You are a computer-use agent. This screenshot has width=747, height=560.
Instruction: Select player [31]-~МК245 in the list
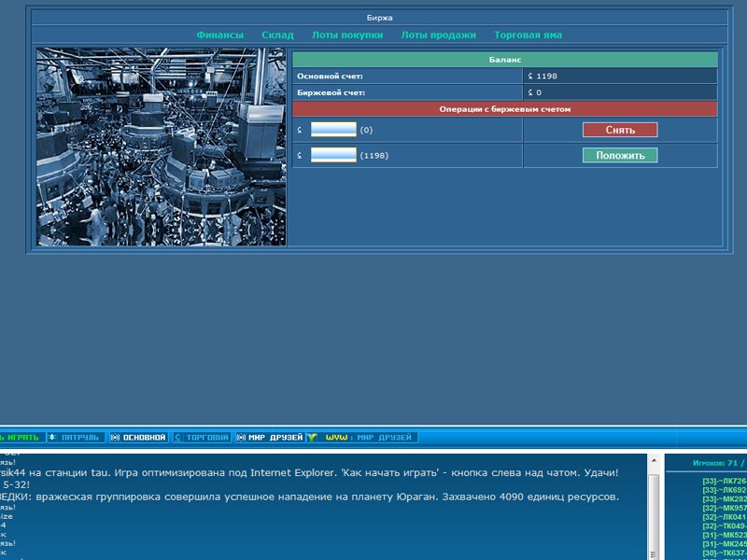pyautogui.click(x=725, y=544)
